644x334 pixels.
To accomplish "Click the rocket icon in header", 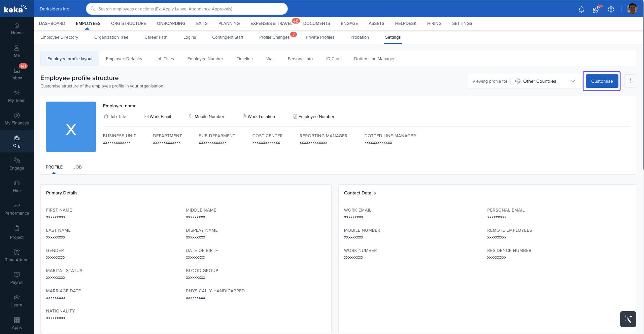I will click(596, 9).
